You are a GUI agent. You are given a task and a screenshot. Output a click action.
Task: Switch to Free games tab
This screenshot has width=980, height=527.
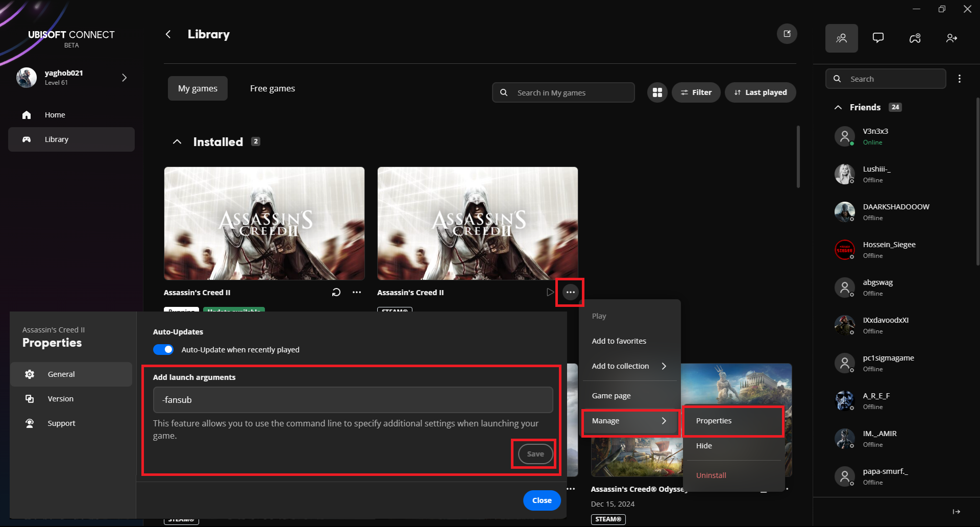pos(273,88)
